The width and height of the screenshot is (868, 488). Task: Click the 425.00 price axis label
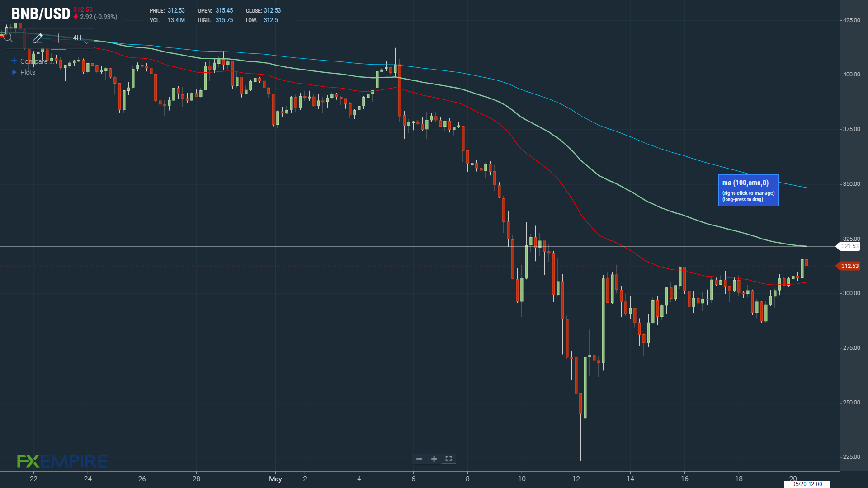coord(851,20)
